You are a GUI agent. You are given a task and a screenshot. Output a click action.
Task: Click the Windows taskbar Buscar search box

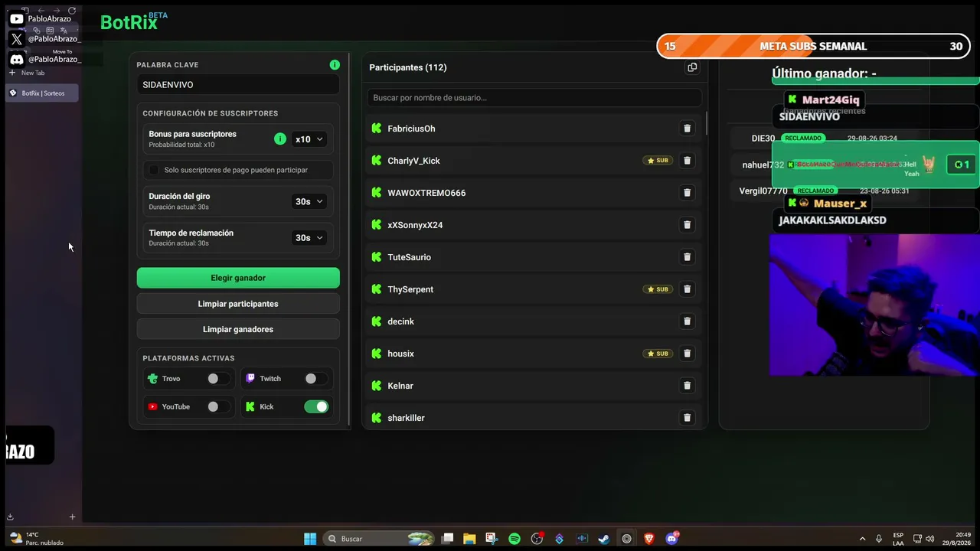378,539
